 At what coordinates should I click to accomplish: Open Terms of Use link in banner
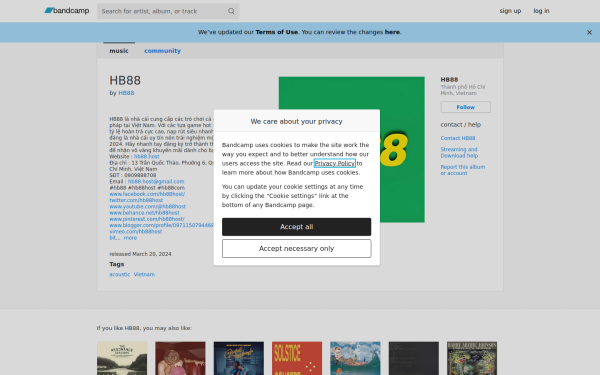pyautogui.click(x=276, y=32)
